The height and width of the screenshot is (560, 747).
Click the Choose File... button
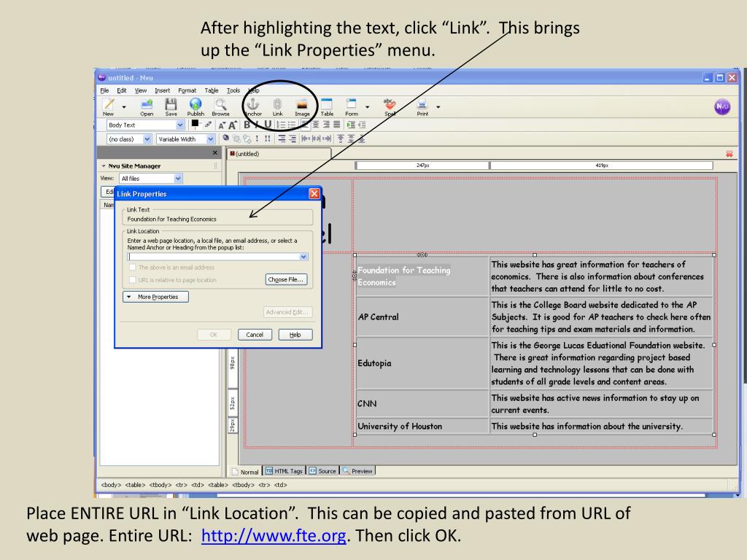click(286, 279)
